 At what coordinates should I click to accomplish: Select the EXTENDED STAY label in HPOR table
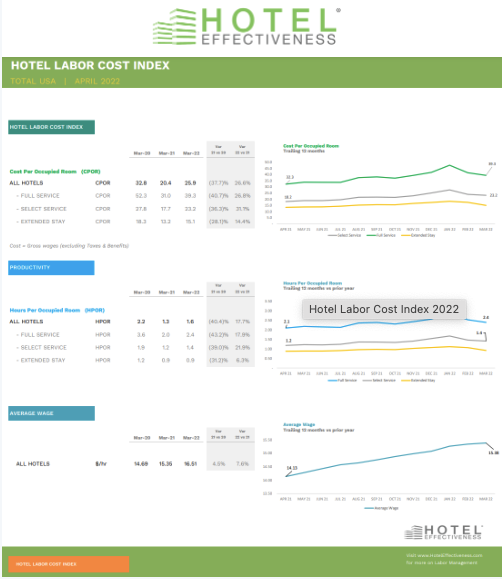[x=43, y=360]
